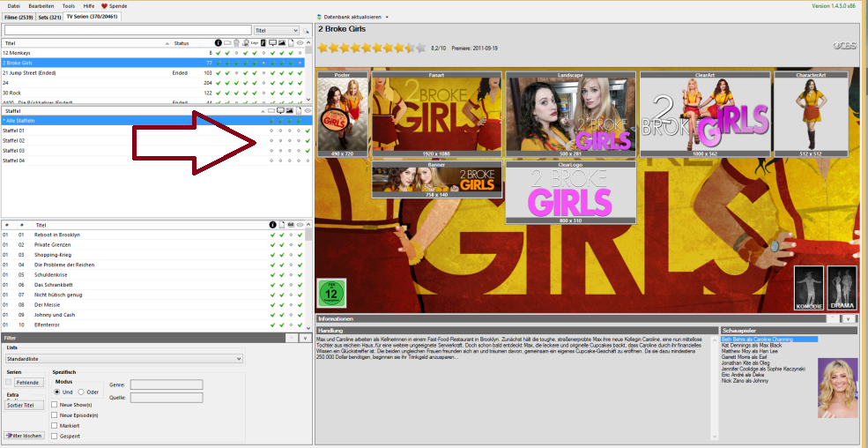Select Staffel 02 in season list
This screenshot has height=448, width=868.
[157, 140]
